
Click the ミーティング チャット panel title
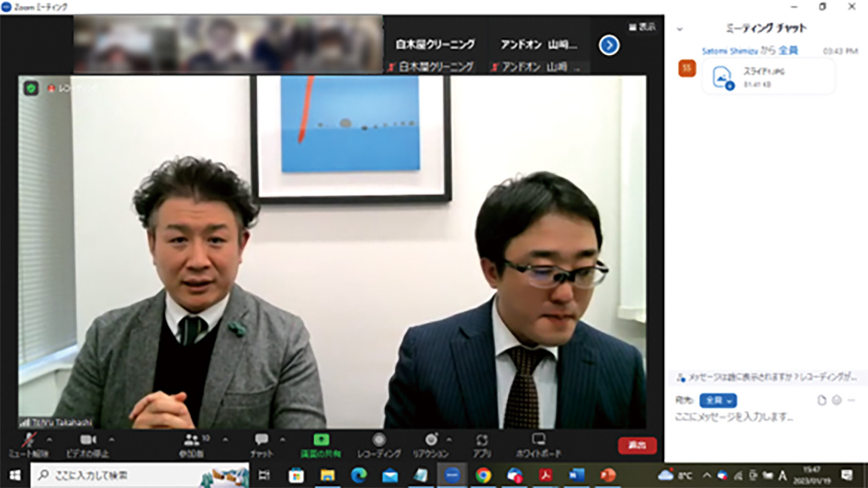pyautogui.click(x=765, y=29)
